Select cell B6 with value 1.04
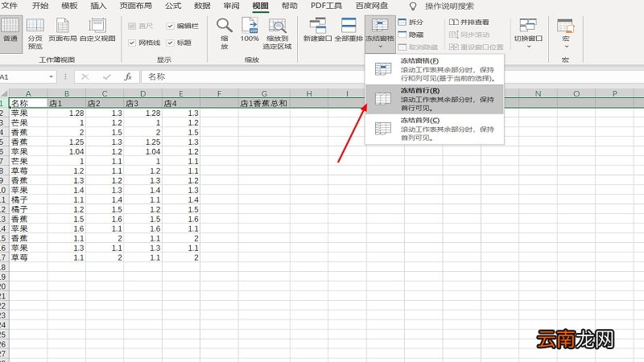The width and height of the screenshot is (644, 362). tap(67, 151)
